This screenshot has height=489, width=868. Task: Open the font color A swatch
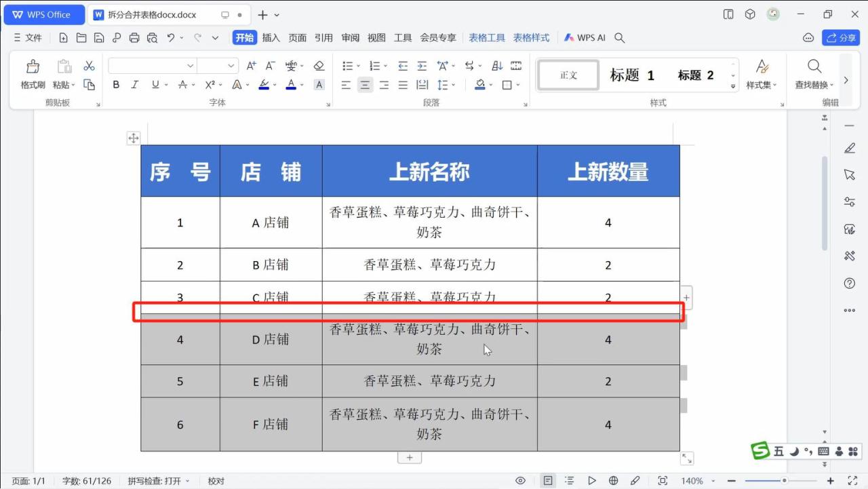tap(291, 85)
